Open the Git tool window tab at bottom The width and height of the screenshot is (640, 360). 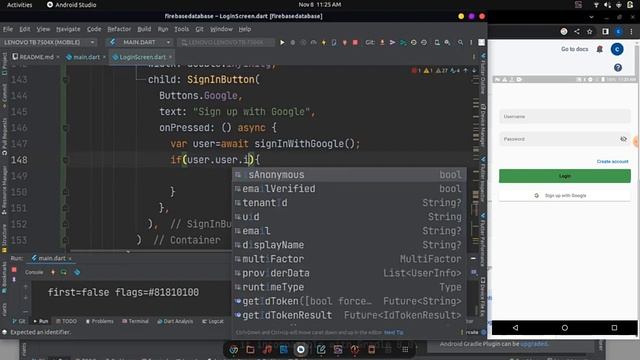point(19,322)
